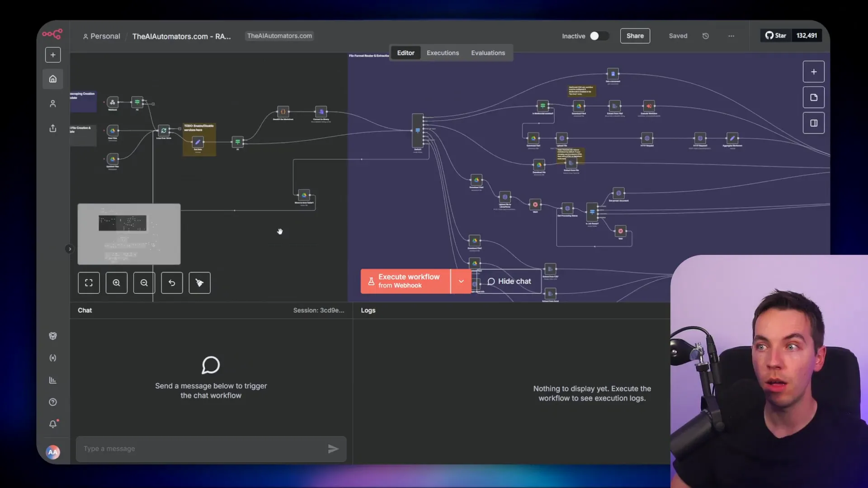This screenshot has height=488, width=868.
Task: Open the Variables icon in sidebar
Action: [x=53, y=358]
